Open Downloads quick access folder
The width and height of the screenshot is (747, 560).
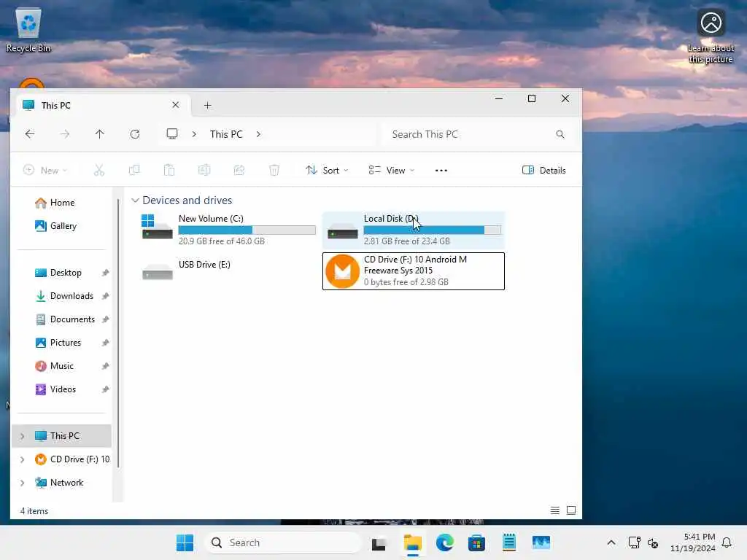pos(61,296)
